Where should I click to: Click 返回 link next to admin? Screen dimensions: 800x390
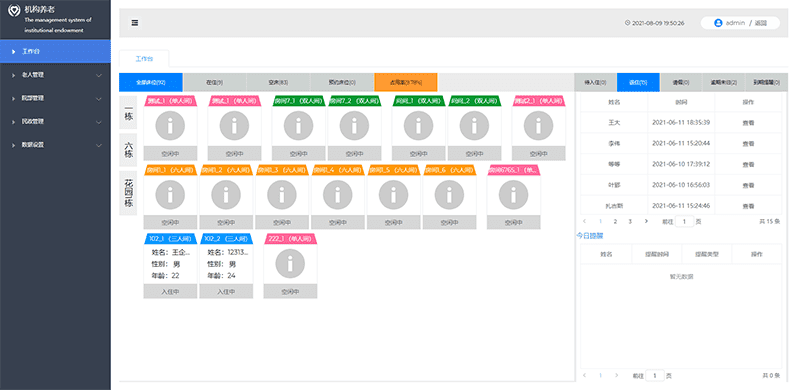coord(761,23)
